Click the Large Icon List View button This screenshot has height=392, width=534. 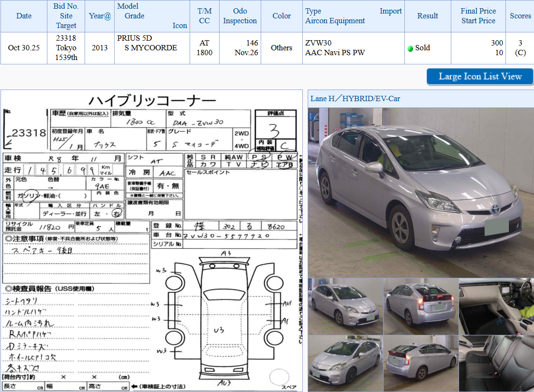tap(480, 76)
